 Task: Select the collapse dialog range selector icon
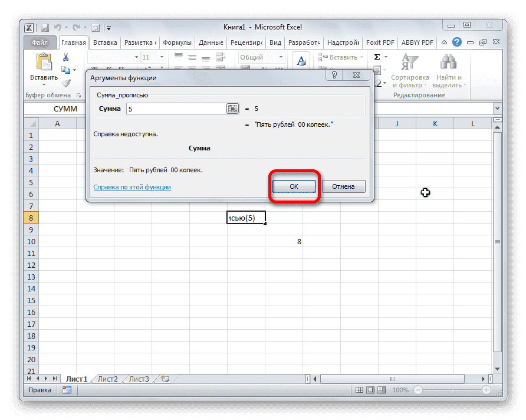coord(232,109)
